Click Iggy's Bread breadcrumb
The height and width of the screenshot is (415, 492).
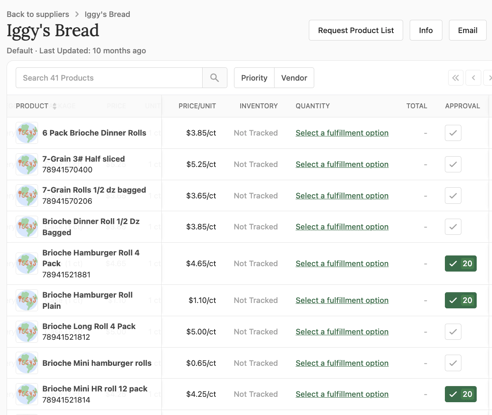pyautogui.click(x=107, y=14)
